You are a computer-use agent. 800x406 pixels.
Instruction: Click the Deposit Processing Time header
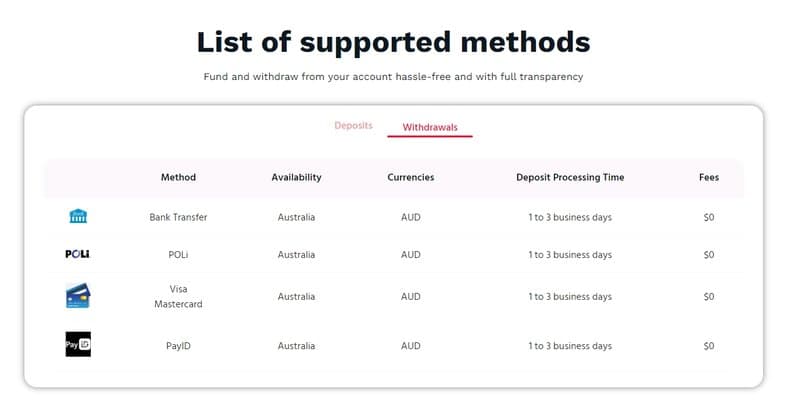(570, 177)
